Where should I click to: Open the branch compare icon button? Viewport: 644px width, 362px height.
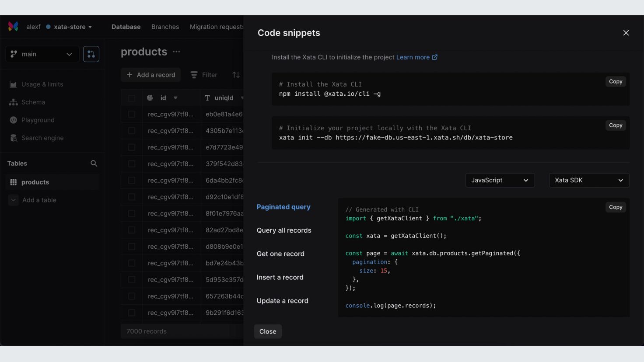pyautogui.click(x=91, y=54)
